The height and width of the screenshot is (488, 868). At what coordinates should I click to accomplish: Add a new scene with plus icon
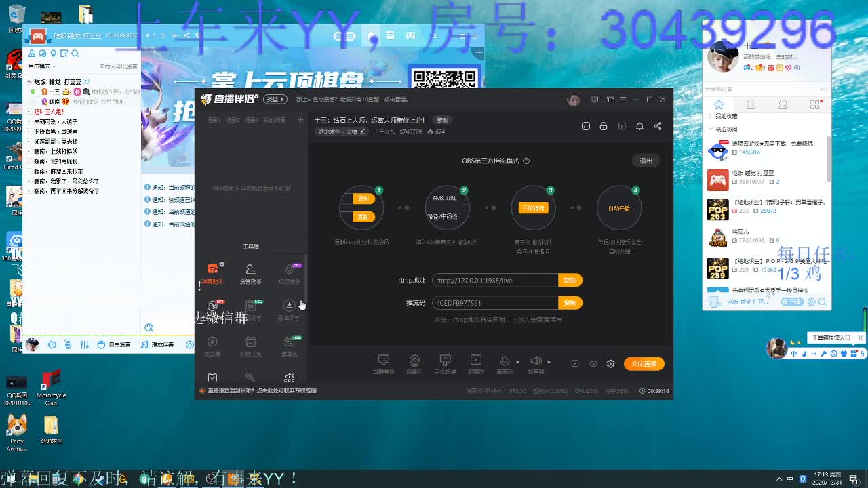click(300, 120)
